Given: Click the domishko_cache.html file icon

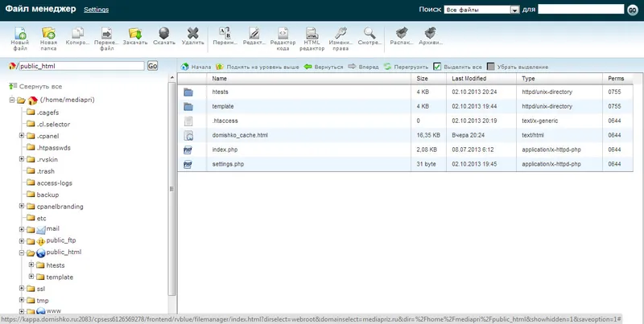Looking at the screenshot, I should 188,135.
